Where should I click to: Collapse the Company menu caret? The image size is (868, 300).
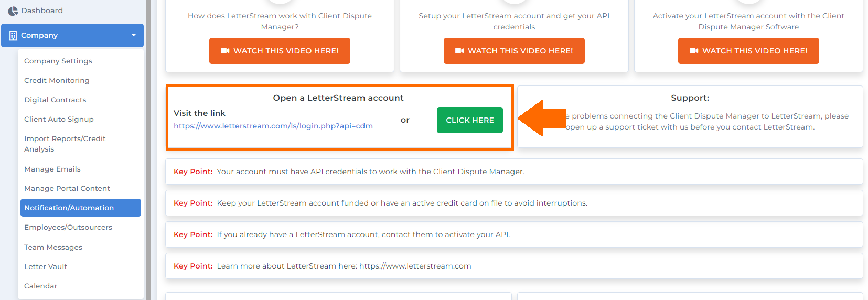click(x=134, y=35)
